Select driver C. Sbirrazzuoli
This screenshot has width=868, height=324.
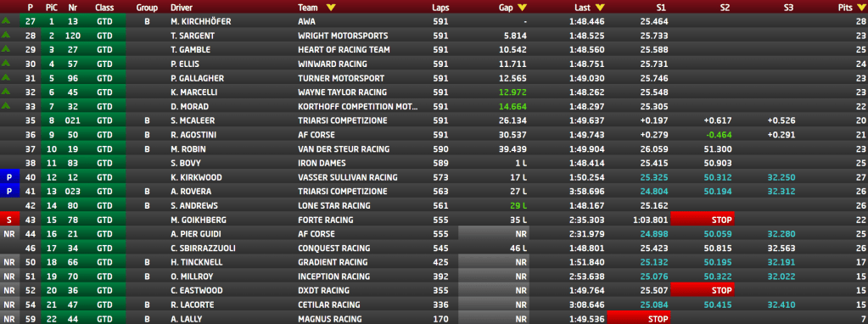[x=202, y=249]
